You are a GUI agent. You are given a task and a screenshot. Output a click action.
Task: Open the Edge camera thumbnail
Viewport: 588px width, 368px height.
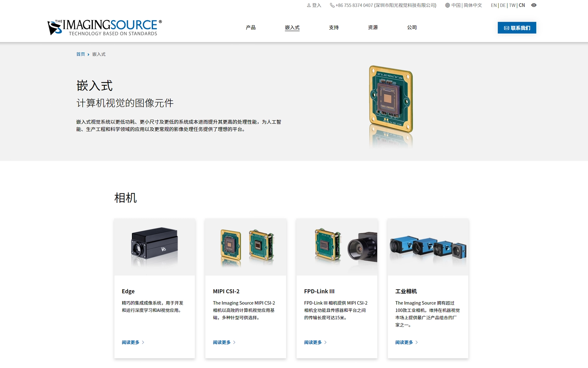[155, 247]
